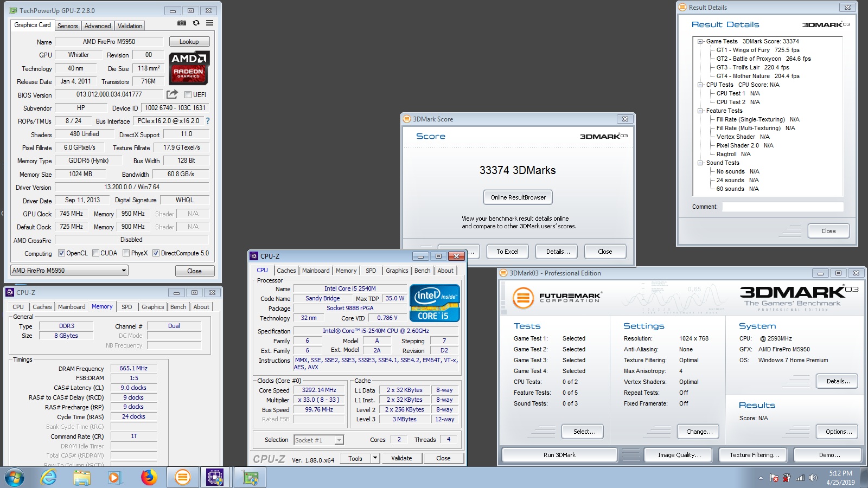Open Caches tab in front CPU-Z

tap(286, 271)
